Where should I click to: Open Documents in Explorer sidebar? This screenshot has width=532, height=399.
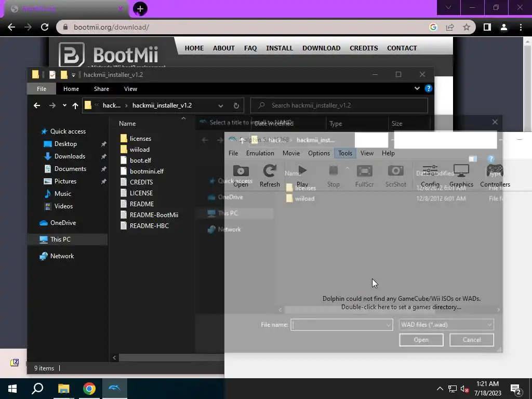click(65, 169)
